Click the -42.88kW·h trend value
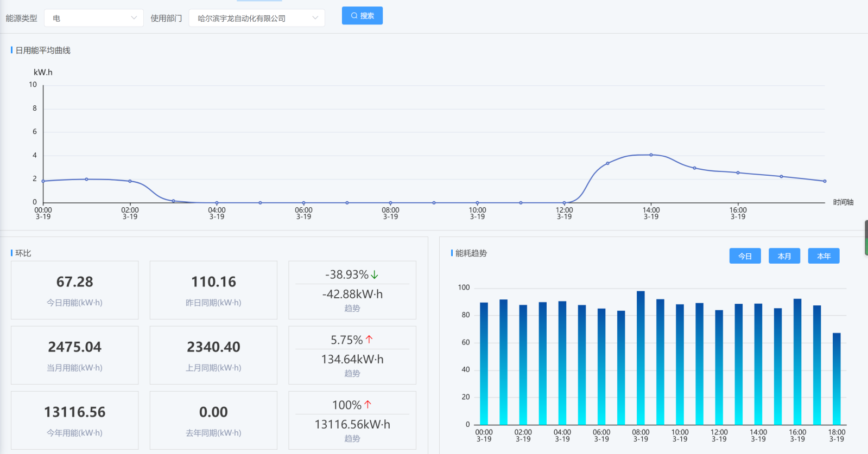868x454 pixels. pyautogui.click(x=352, y=294)
